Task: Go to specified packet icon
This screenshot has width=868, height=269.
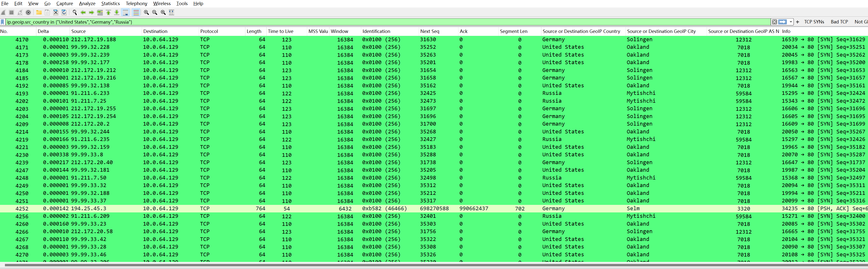Action: point(100,12)
